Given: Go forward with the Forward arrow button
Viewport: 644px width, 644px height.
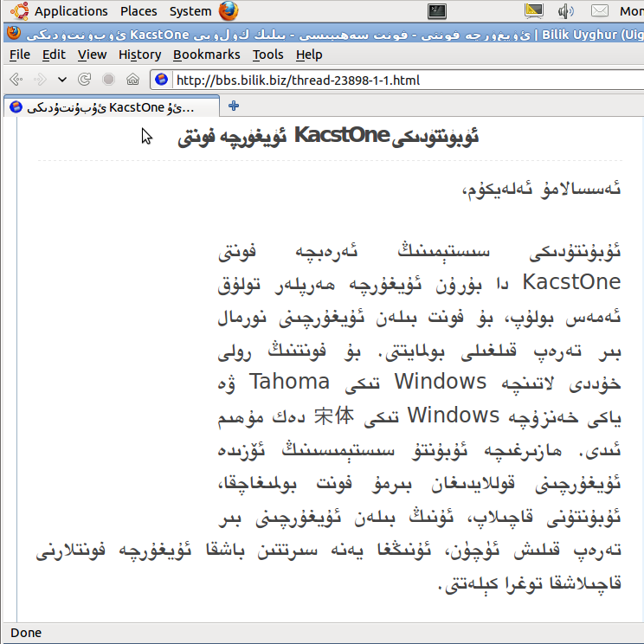Looking at the screenshot, I should tap(40, 80).
